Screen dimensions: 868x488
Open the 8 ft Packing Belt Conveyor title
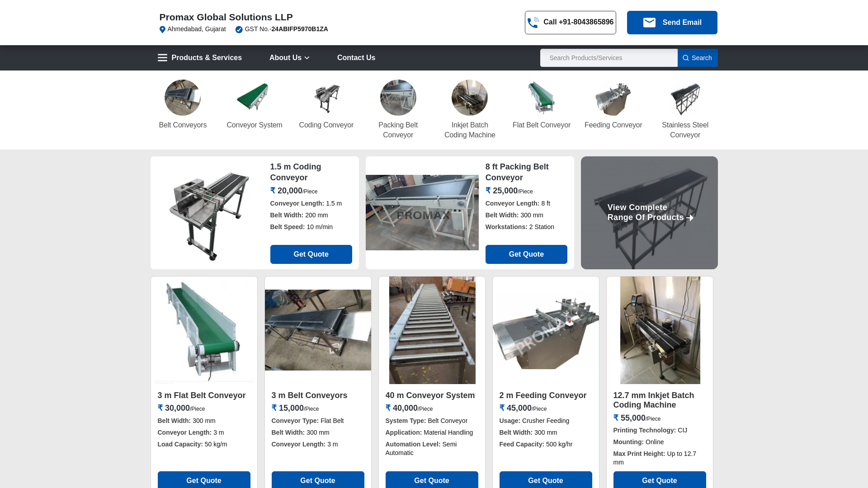(517, 172)
